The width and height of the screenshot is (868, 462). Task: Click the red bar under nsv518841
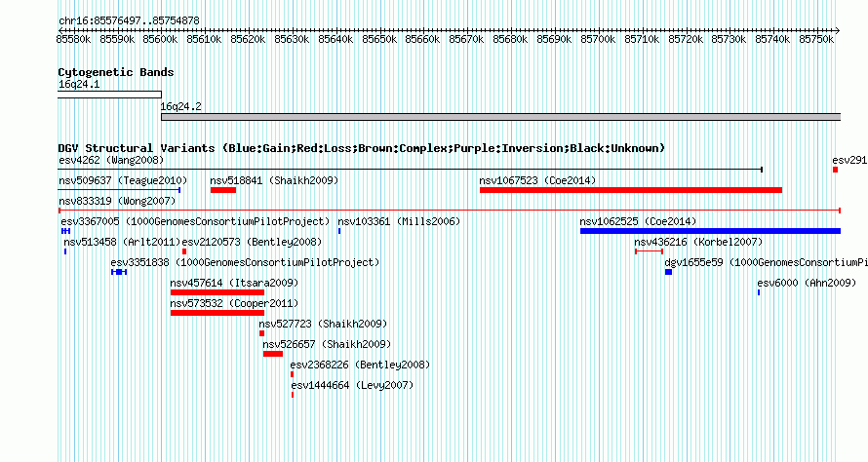(223, 190)
